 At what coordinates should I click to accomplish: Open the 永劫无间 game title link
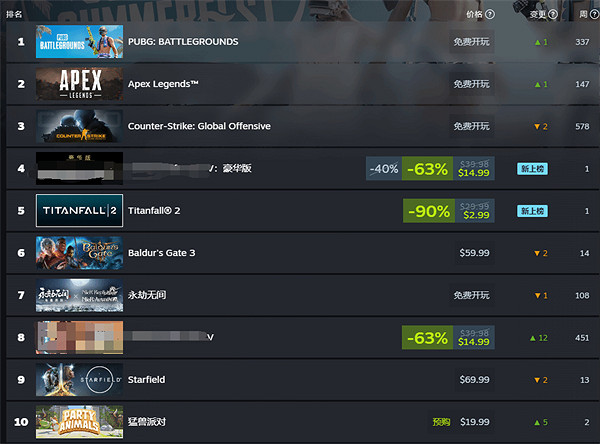point(147,295)
